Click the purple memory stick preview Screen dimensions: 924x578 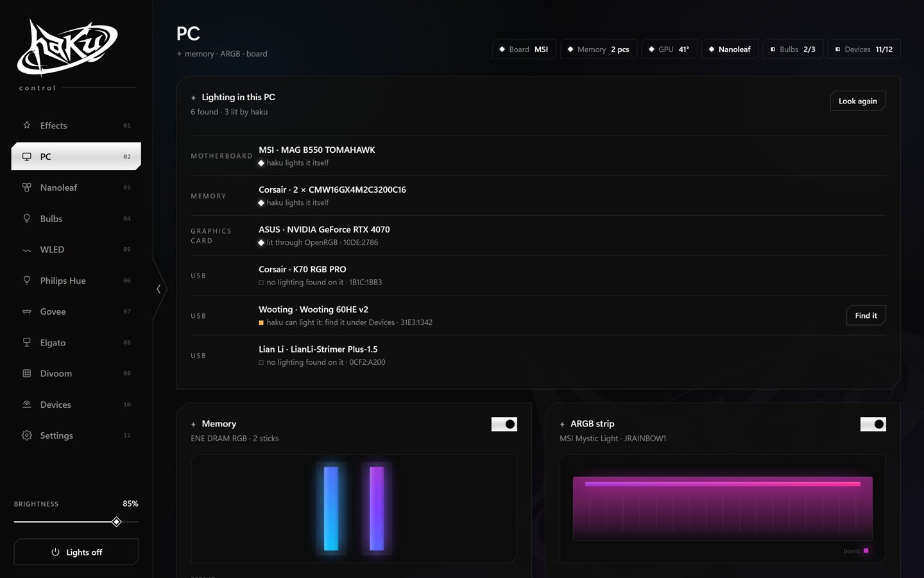coord(377,508)
